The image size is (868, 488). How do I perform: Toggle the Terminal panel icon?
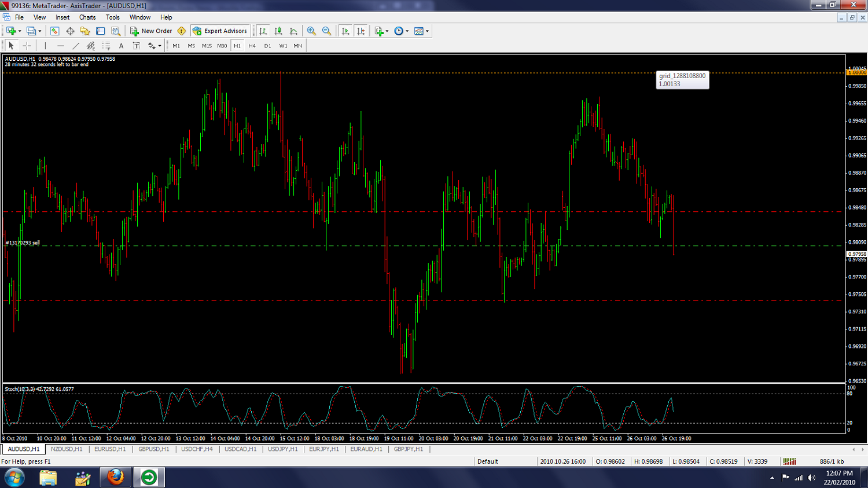click(101, 31)
